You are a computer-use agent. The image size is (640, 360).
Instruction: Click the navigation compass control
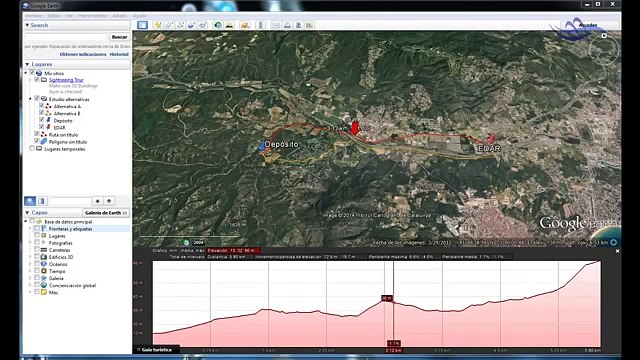click(604, 50)
